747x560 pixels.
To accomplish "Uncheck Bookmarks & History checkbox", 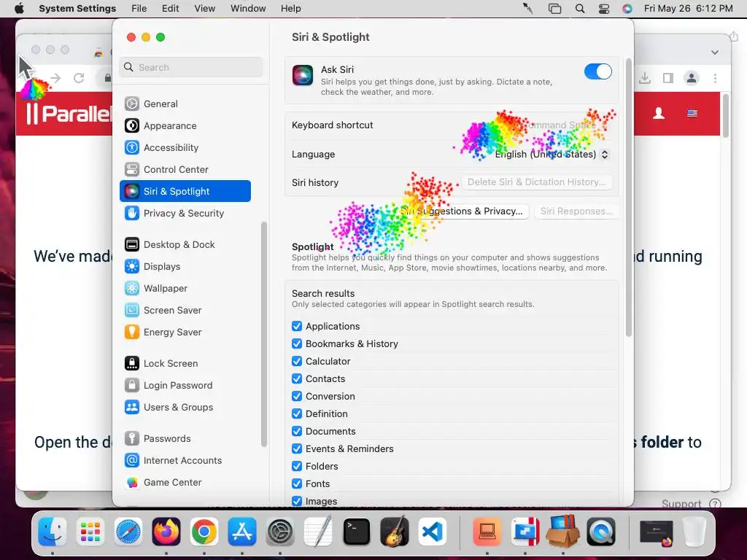I will coord(297,344).
